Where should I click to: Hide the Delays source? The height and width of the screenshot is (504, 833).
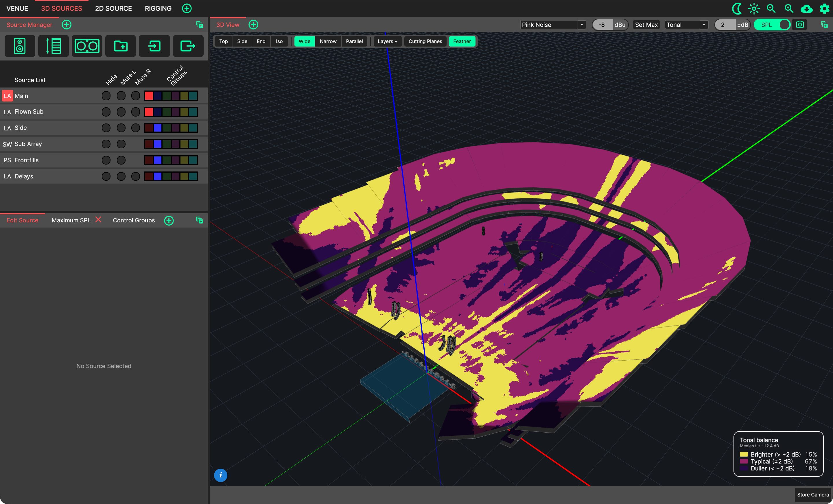tap(106, 176)
